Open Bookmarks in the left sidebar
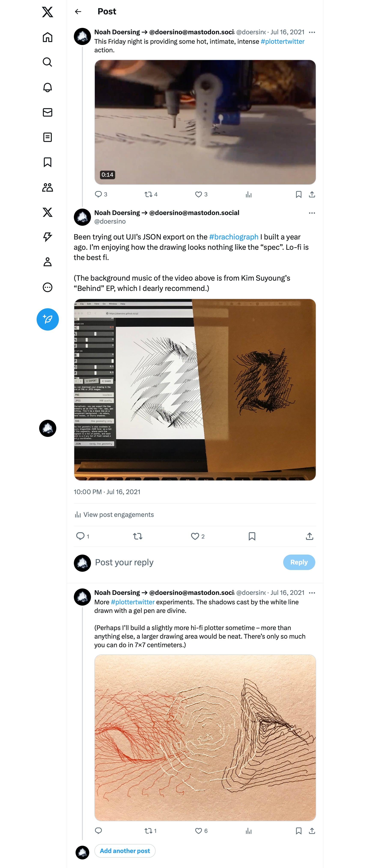 click(x=48, y=162)
